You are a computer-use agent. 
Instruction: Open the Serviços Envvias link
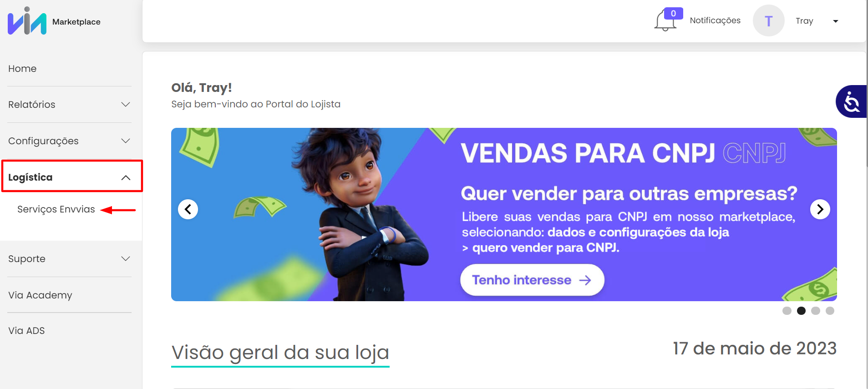[56, 209]
